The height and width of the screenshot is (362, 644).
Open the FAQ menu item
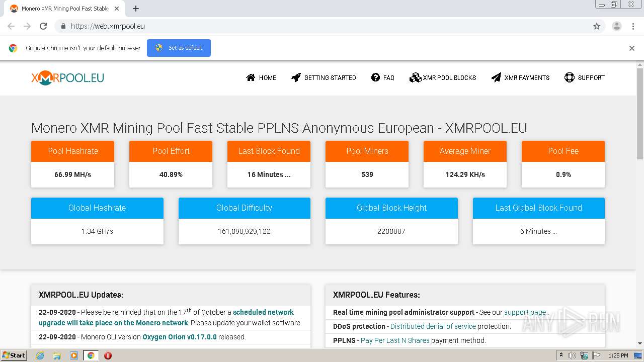pyautogui.click(x=383, y=77)
